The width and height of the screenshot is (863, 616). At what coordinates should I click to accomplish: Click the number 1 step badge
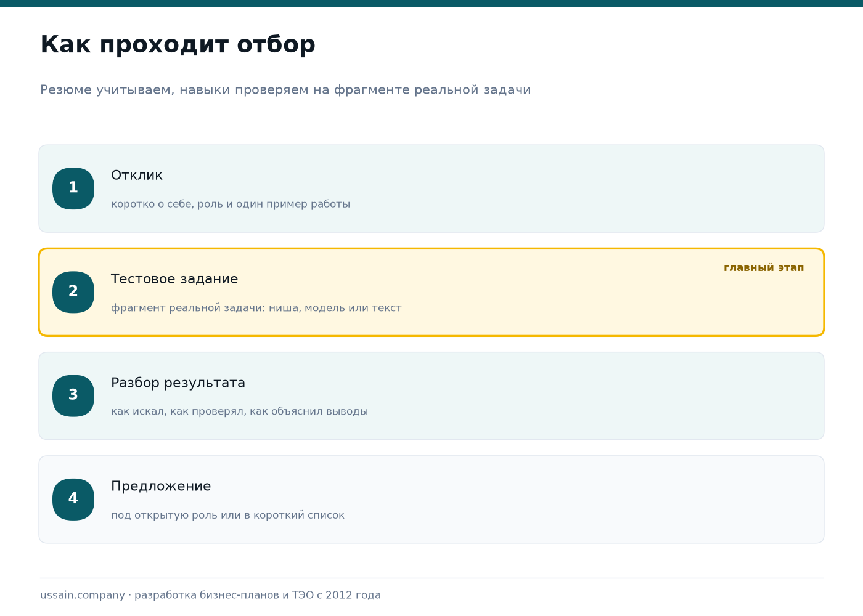point(73,188)
